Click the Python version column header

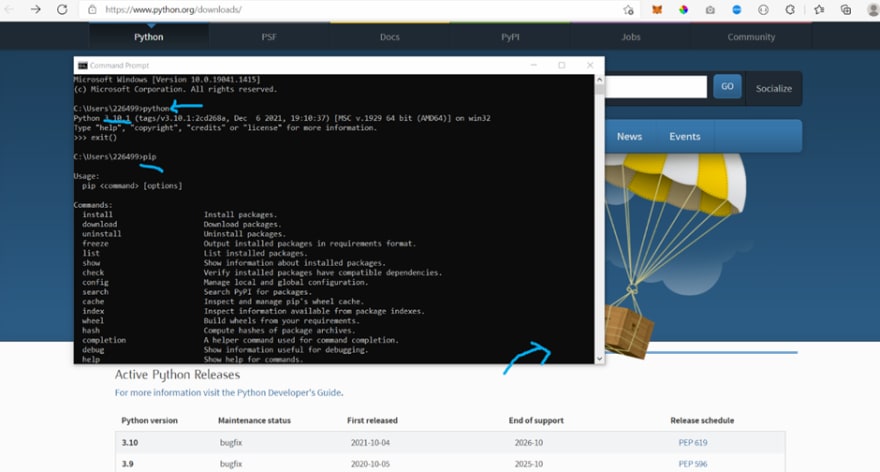point(149,420)
